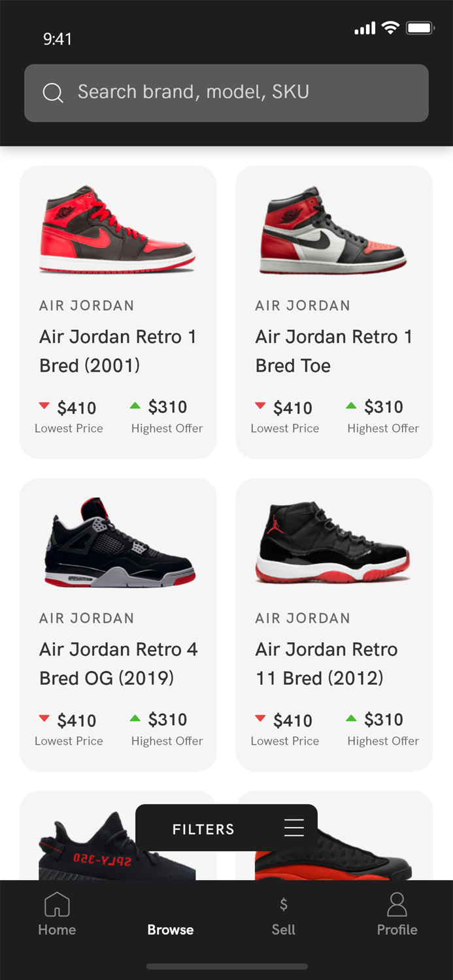
Task: Tap the Profile person icon
Action: pos(397,904)
